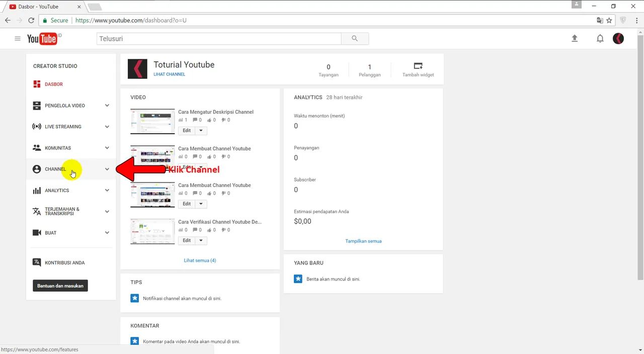This screenshot has width=644, height=354.
Task: Click the Lihat Channel link
Action: 170,74
